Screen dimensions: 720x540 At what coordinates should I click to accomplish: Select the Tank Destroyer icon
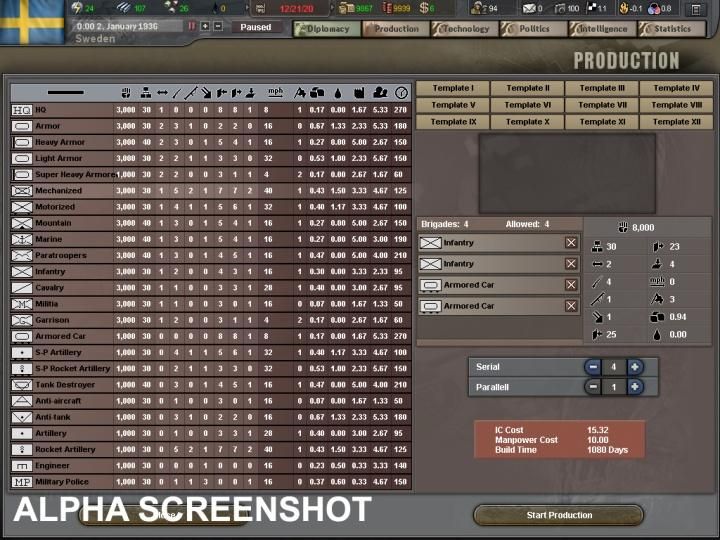pyautogui.click(x=22, y=385)
